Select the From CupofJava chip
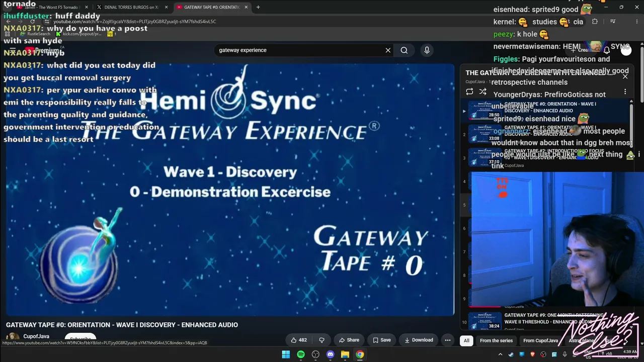 click(540, 340)
